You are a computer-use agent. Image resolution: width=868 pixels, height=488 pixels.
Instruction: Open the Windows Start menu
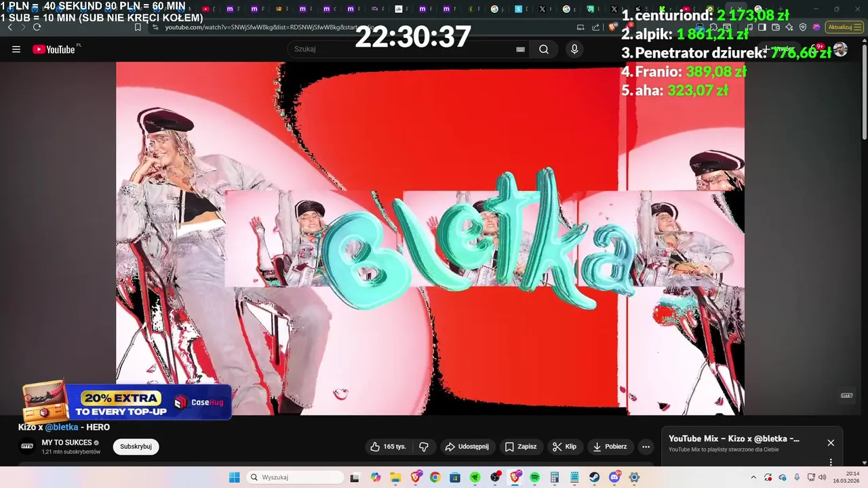[234, 477]
